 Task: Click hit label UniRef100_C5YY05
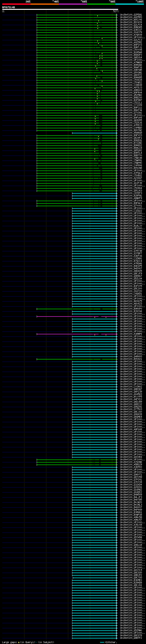(x=131, y=50)
